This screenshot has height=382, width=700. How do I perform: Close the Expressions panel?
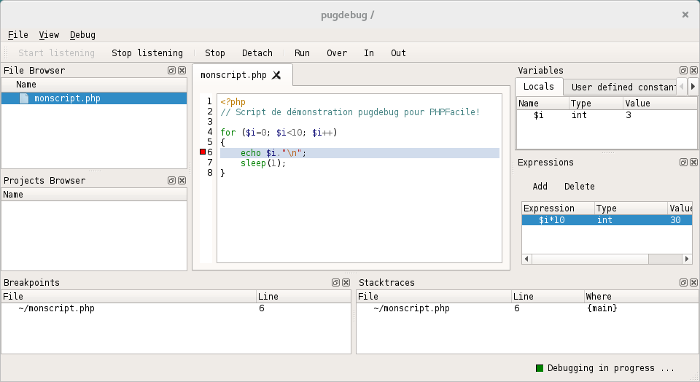(x=694, y=162)
